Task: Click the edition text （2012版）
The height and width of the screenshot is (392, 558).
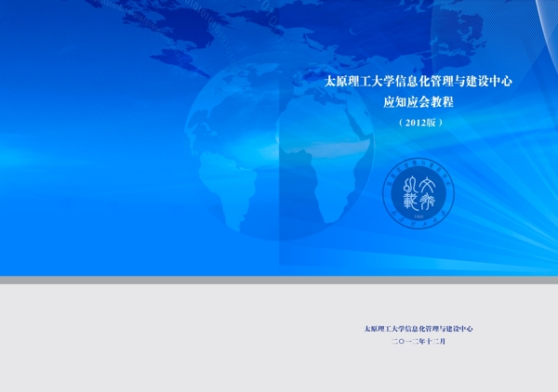Action: (x=420, y=123)
